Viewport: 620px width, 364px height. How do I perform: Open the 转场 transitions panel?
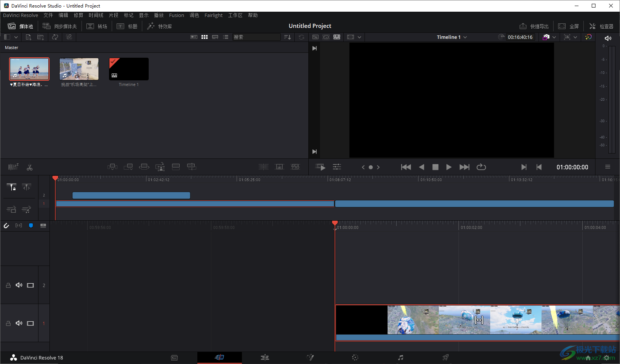point(97,26)
